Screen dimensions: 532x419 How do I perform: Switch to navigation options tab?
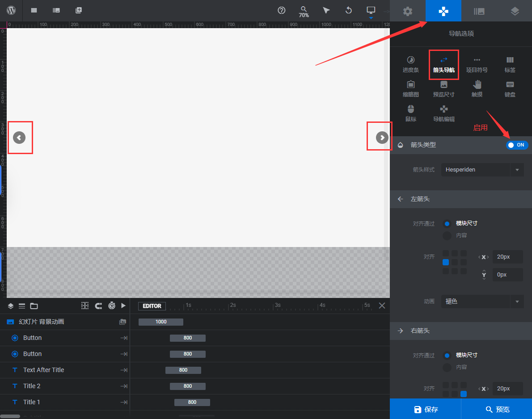pyautogui.click(x=443, y=11)
